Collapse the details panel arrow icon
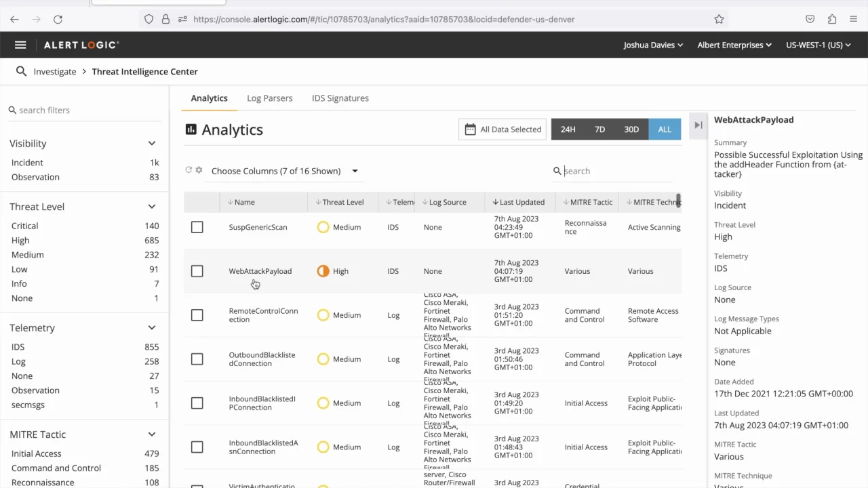Viewport: 868px width, 488px height. [698, 125]
